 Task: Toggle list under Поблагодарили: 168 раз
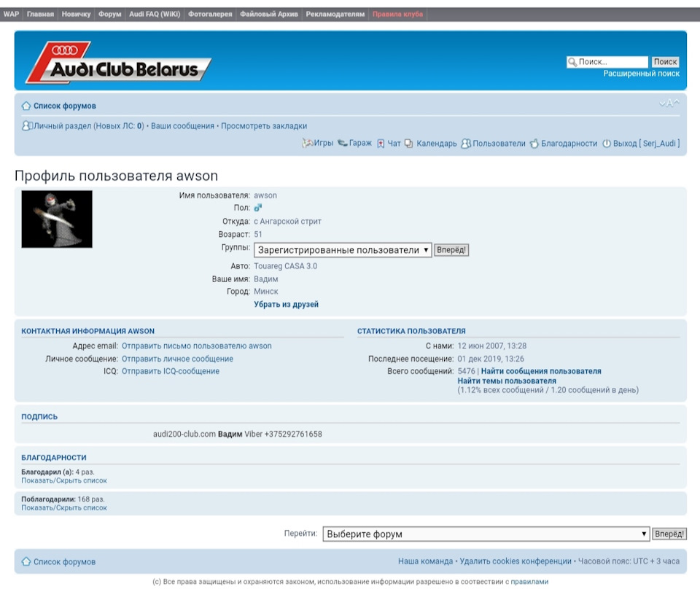click(x=64, y=507)
